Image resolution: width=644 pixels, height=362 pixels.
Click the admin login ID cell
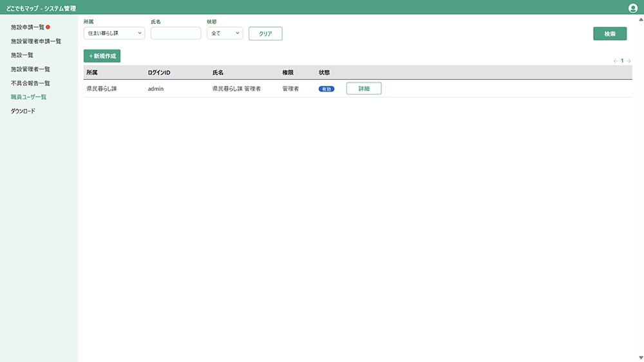(x=156, y=89)
